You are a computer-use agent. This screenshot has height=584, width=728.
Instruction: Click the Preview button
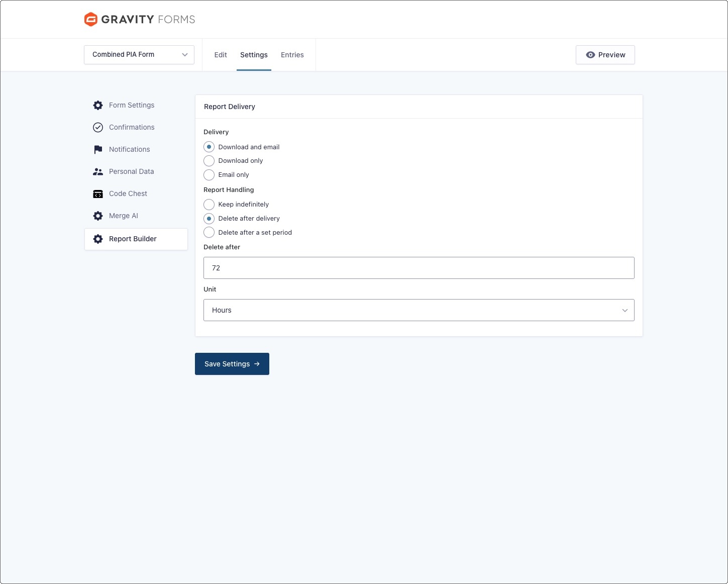pos(605,55)
